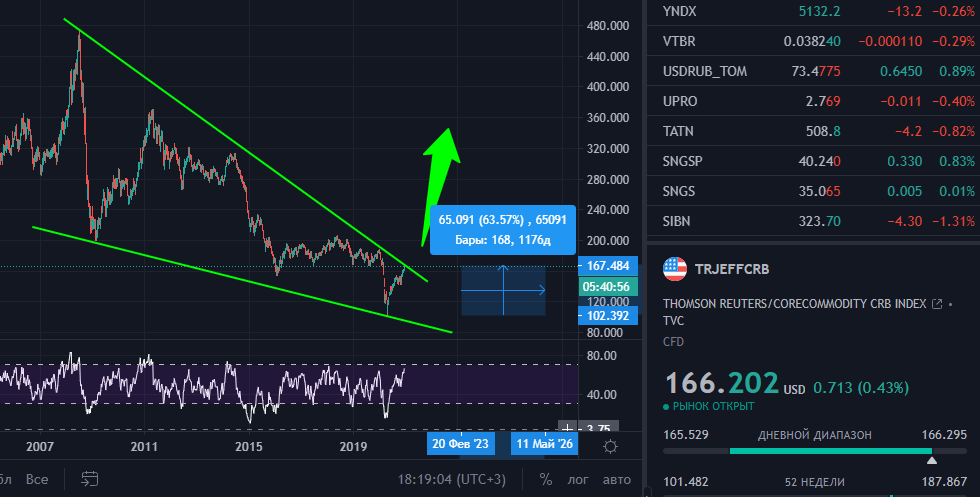Click the measurement tooltip '65.091 (63.57%)'
Image resolution: width=980 pixels, height=497 pixels.
502,229
